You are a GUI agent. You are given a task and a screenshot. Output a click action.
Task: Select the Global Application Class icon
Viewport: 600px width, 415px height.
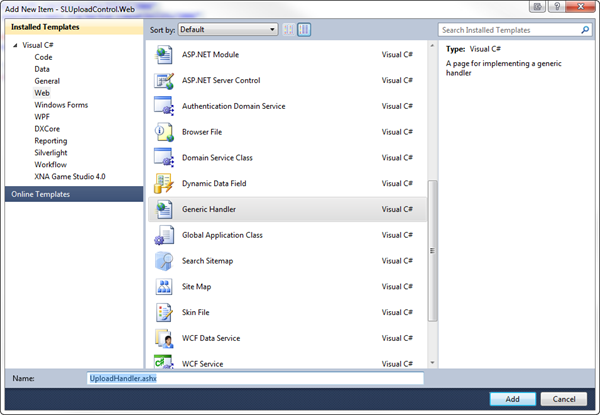(164, 235)
